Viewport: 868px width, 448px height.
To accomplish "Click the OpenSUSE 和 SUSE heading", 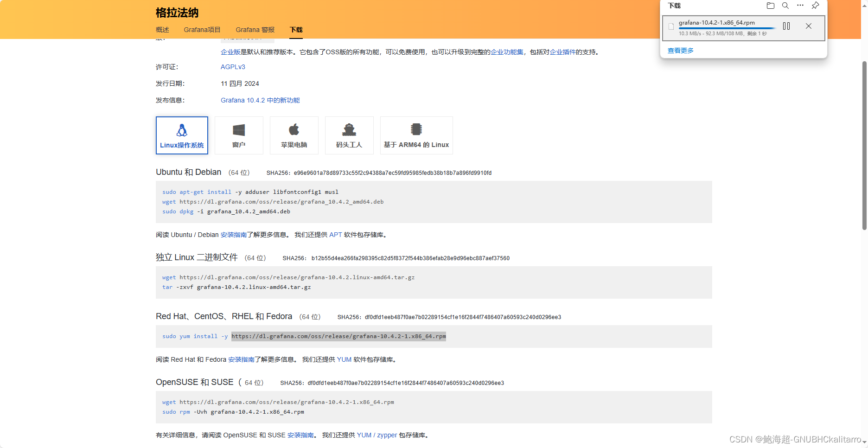I will coord(195,382).
